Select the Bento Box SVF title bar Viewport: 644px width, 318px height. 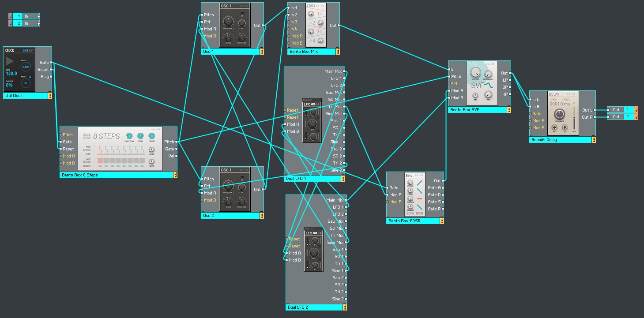click(x=478, y=110)
